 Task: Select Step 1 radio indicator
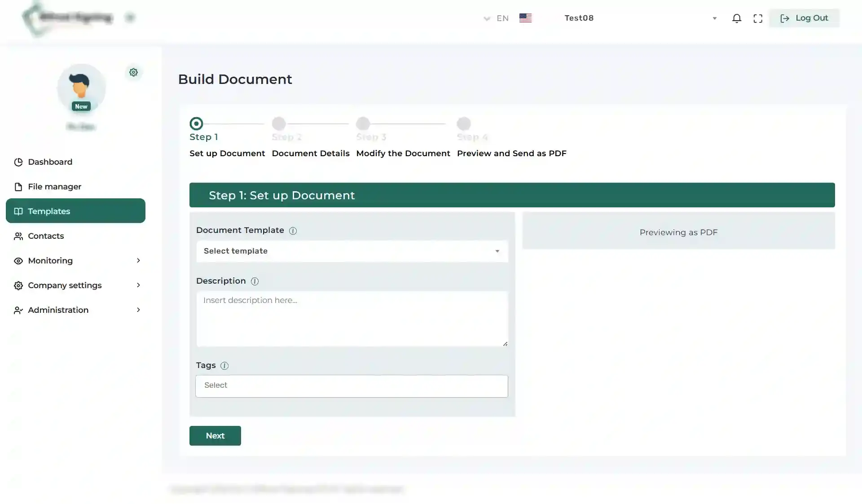196,123
